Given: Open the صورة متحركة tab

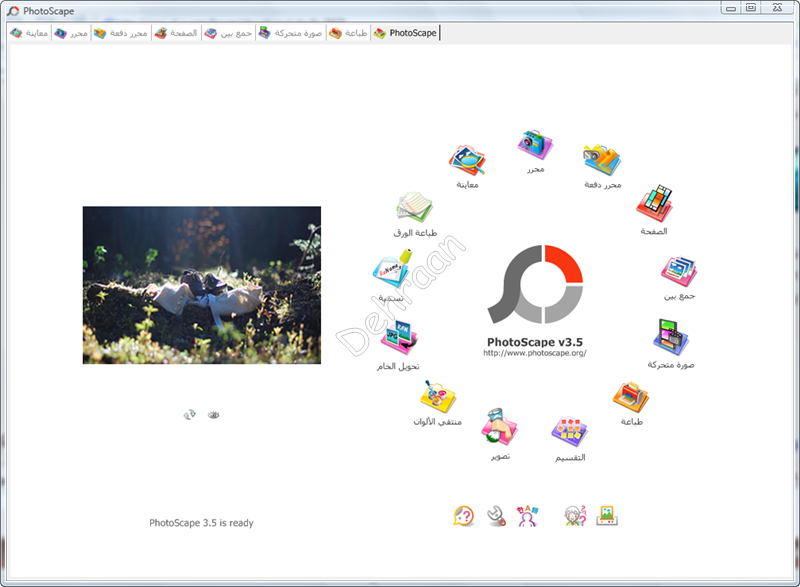Looking at the screenshot, I should pyautogui.click(x=290, y=33).
